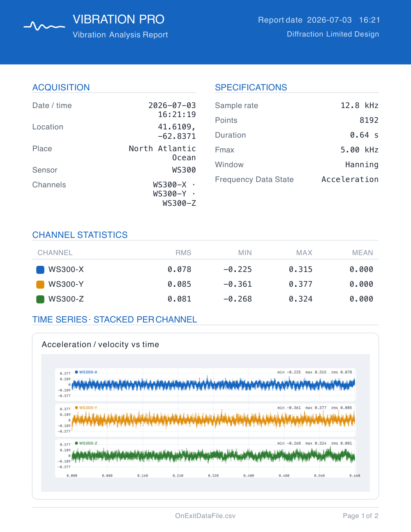Click the WS300-Z max value 0.324
The height and width of the screenshot is (532, 411).
coord(300,299)
